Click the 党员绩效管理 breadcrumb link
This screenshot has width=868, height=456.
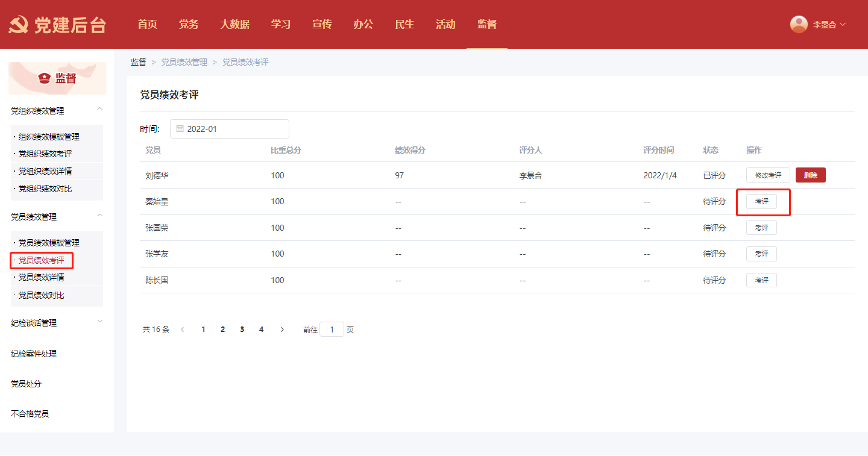click(184, 62)
